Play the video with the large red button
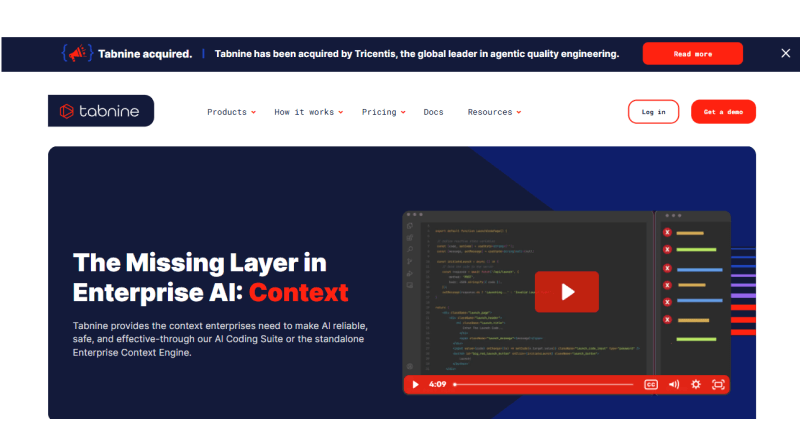800x445 pixels. click(567, 292)
